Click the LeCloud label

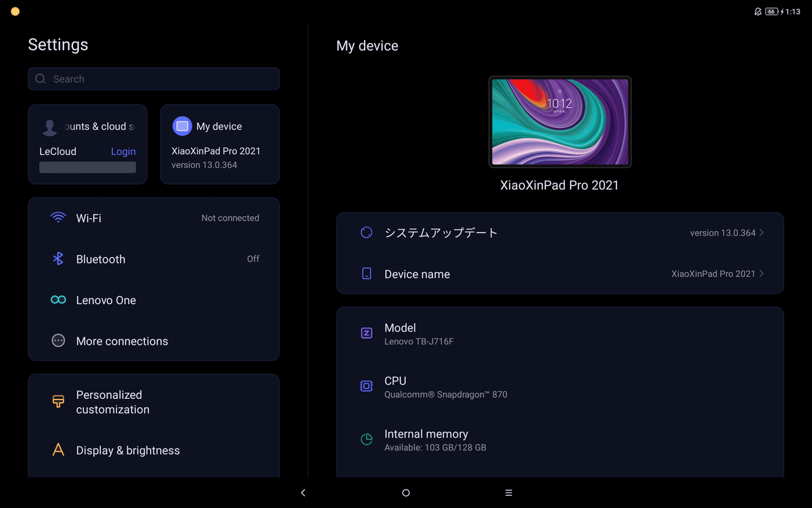click(x=58, y=152)
